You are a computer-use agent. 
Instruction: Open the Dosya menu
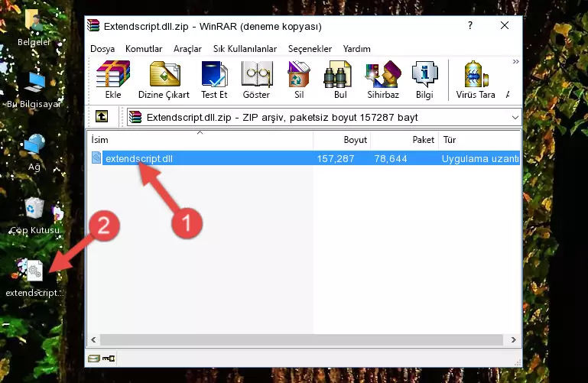click(x=102, y=49)
